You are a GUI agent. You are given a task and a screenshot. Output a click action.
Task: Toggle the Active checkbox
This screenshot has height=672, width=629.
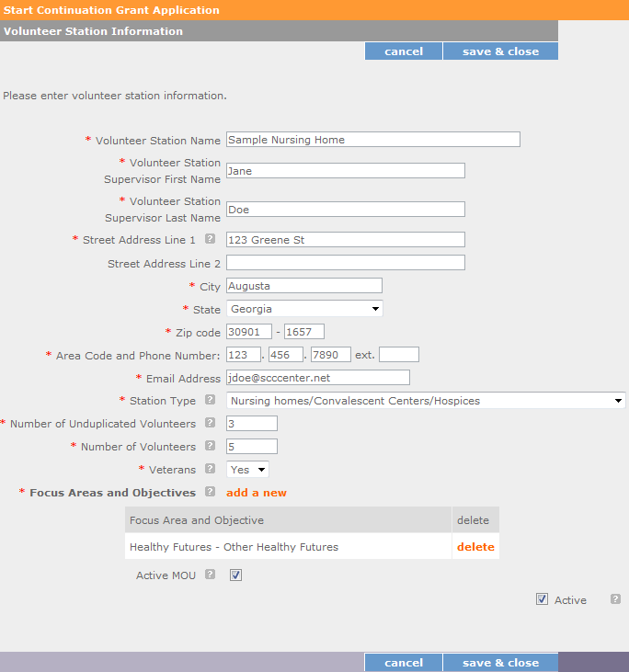click(x=542, y=599)
